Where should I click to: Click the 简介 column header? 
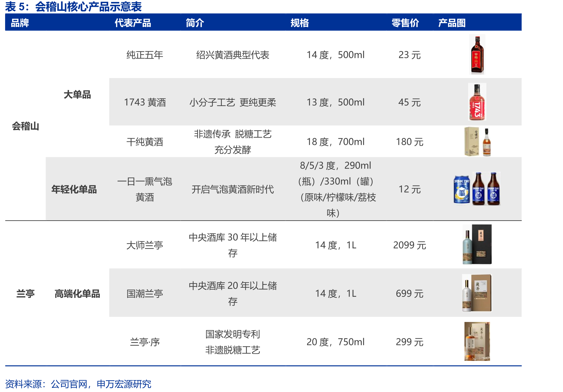195,23
